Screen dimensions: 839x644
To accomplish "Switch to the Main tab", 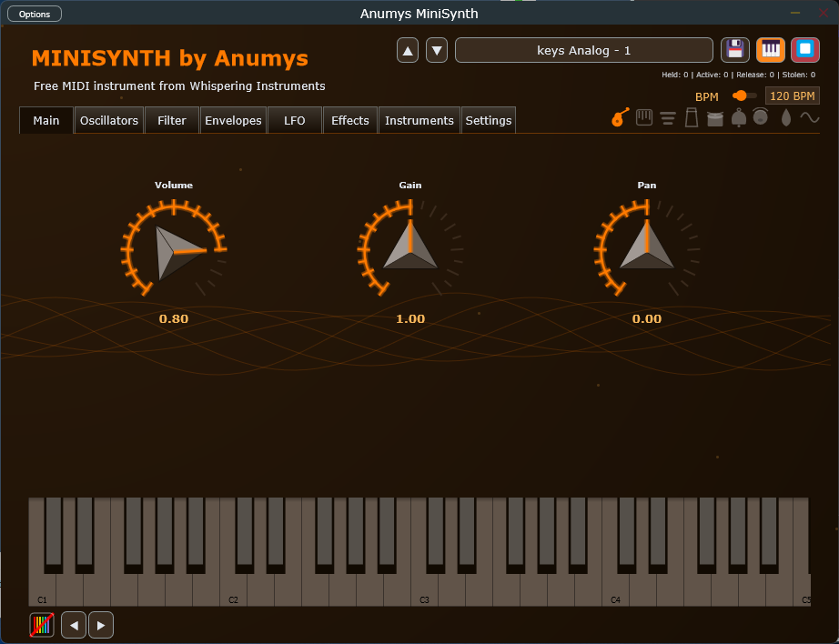I will tap(46, 120).
